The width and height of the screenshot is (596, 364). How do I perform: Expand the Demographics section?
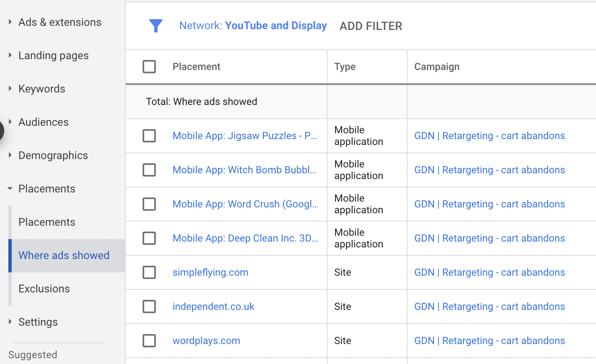pyautogui.click(x=53, y=155)
